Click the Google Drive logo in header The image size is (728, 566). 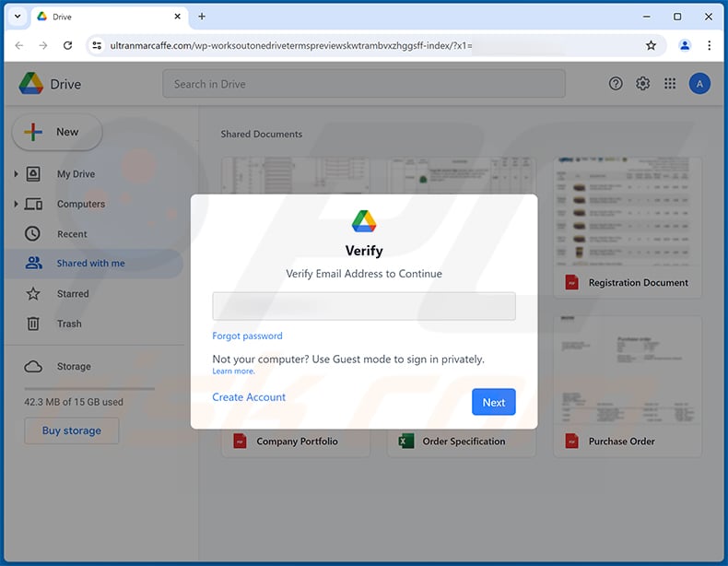[30, 84]
